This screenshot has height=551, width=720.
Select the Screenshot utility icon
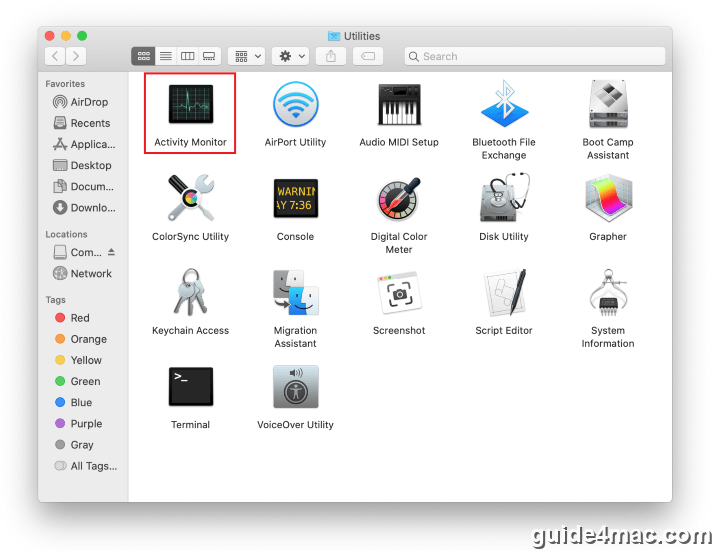pos(399,292)
